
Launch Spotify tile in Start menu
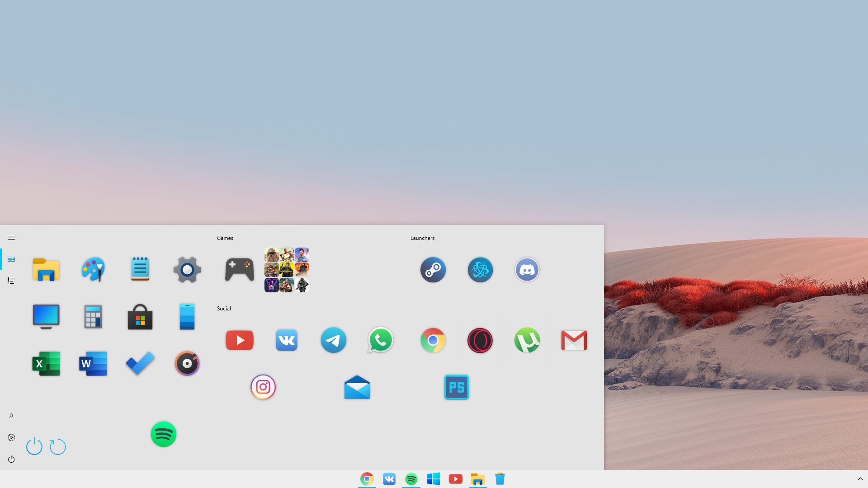[x=163, y=434]
